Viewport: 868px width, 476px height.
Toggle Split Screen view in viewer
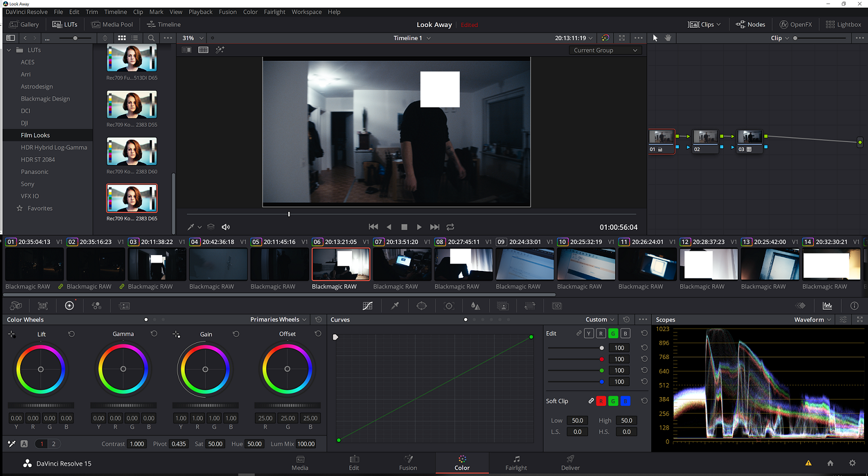[x=203, y=50]
